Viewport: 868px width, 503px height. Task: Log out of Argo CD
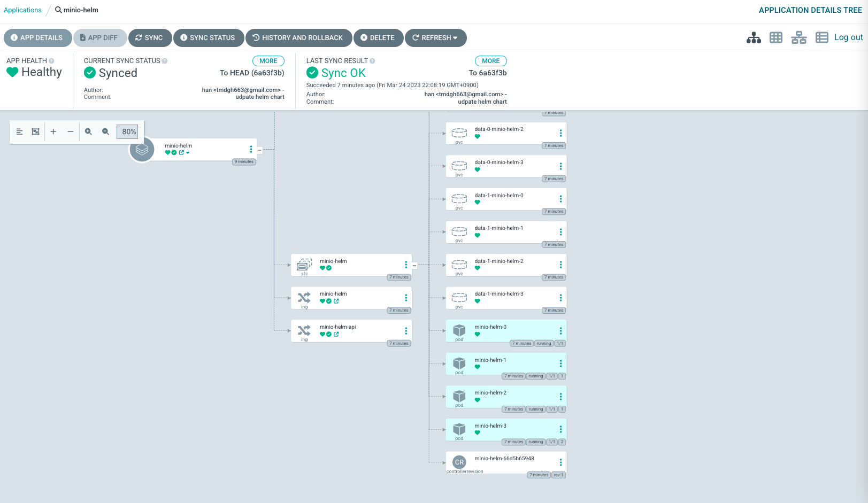click(848, 37)
